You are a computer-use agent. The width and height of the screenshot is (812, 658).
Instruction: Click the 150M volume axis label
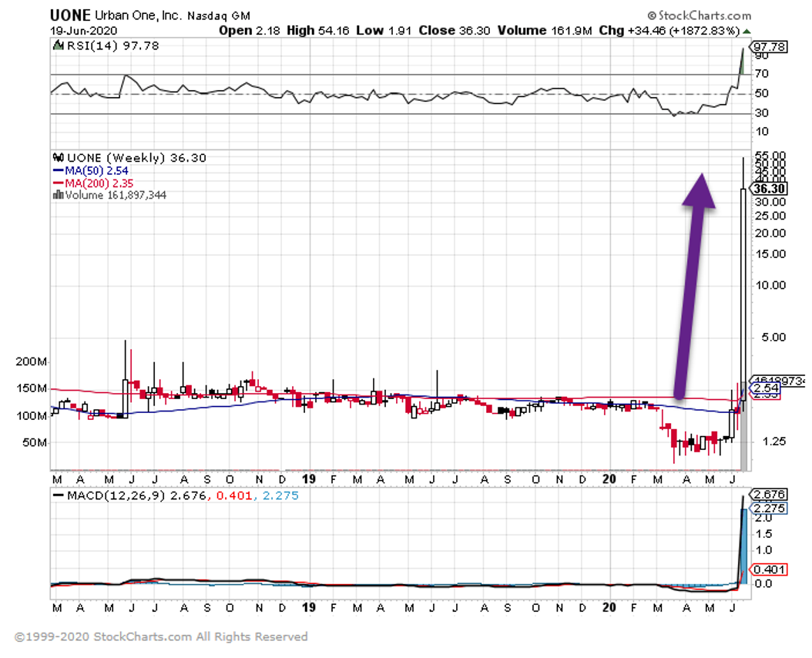point(31,388)
